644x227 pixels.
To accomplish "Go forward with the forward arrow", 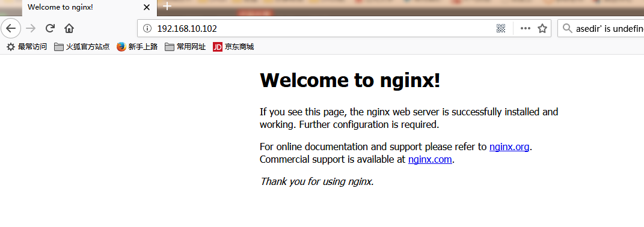I will pos(31,28).
